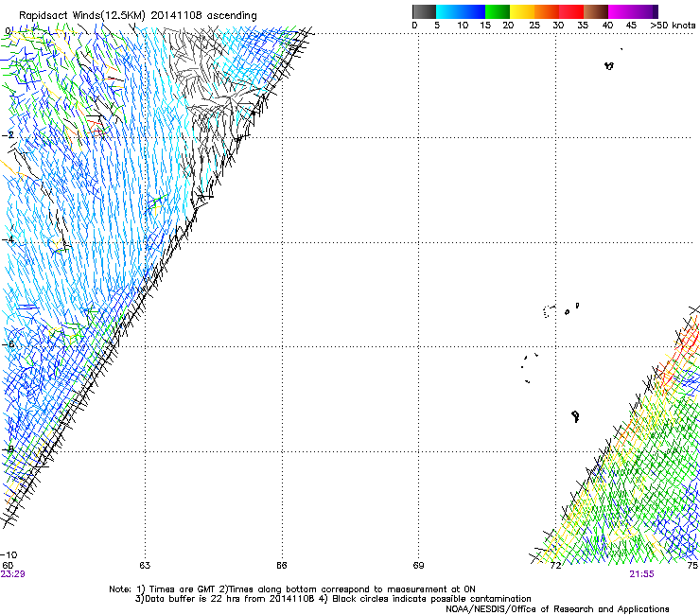Viewport: 700px width, 615px height.
Task: Click the '25' label under the color scale
Action: pos(534,26)
